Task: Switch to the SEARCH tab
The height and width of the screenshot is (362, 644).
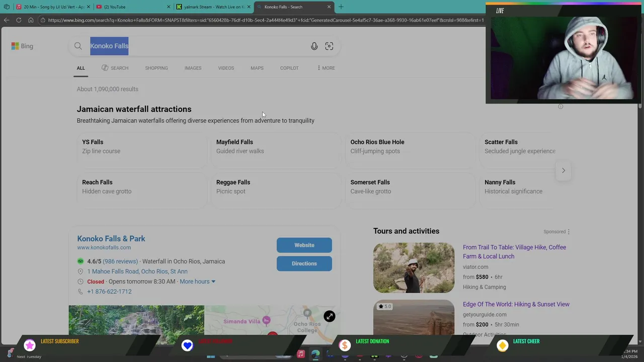Action: 115,68
